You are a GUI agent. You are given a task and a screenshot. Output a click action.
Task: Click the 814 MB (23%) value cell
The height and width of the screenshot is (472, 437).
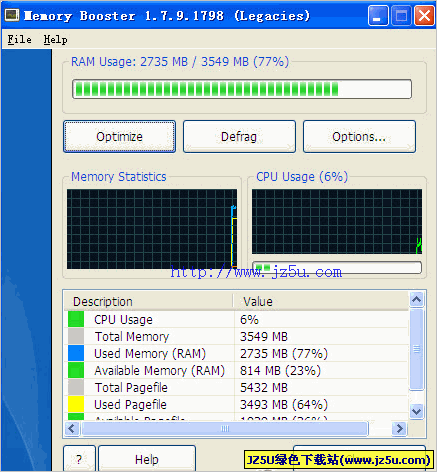280,371
